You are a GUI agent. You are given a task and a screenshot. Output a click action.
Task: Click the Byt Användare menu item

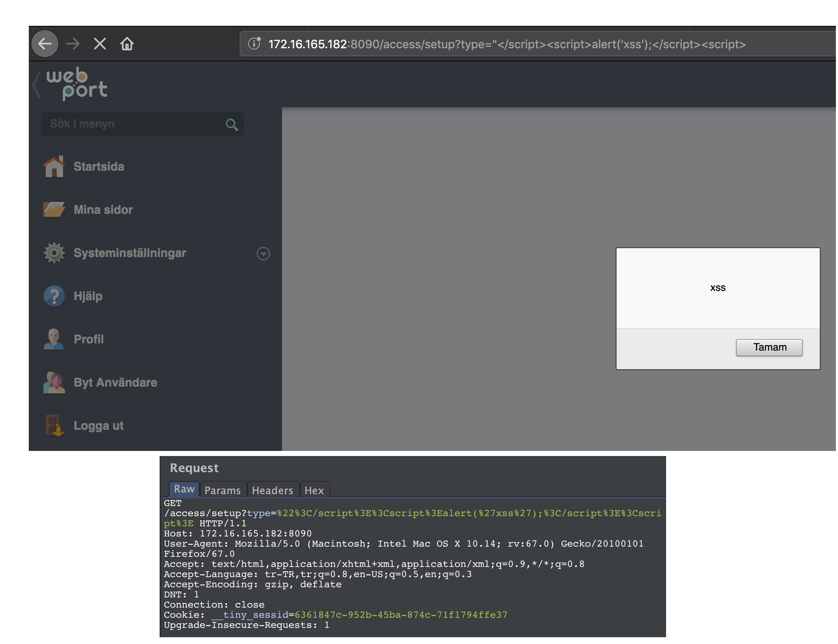(x=115, y=382)
